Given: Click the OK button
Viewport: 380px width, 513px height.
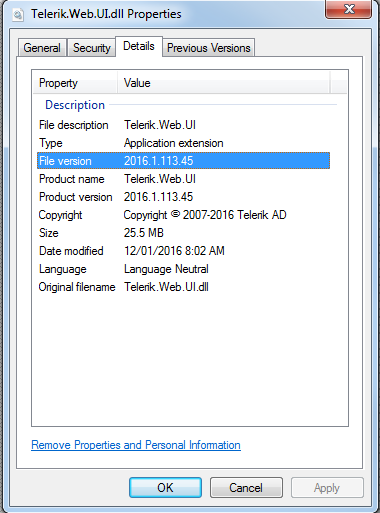Looking at the screenshot, I should [165, 487].
